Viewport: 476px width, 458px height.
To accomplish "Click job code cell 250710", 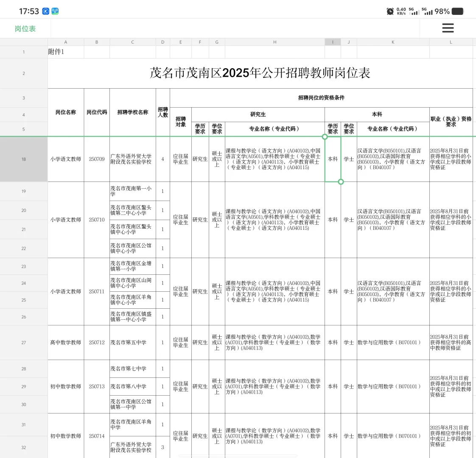I will click(97, 220).
